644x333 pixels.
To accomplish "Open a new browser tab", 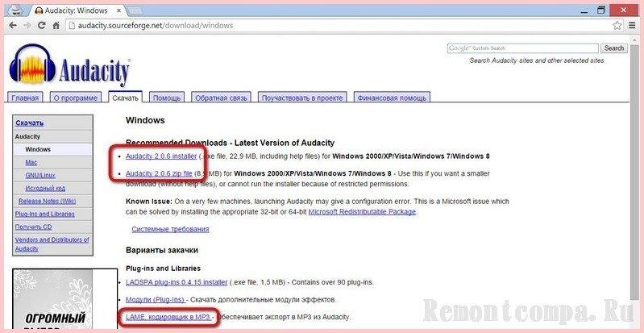I will 135,10.
